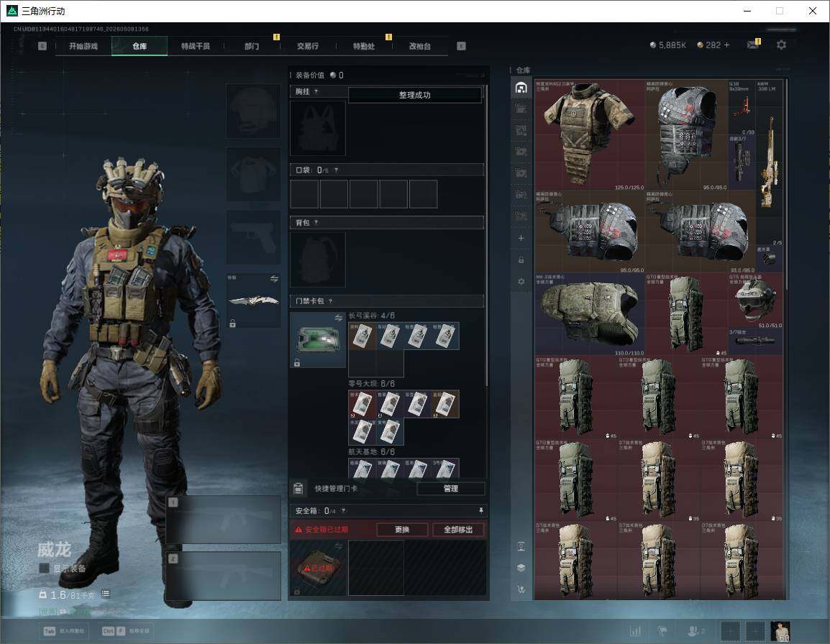
Task: Click the quick keycard management icon
Action: [298, 489]
